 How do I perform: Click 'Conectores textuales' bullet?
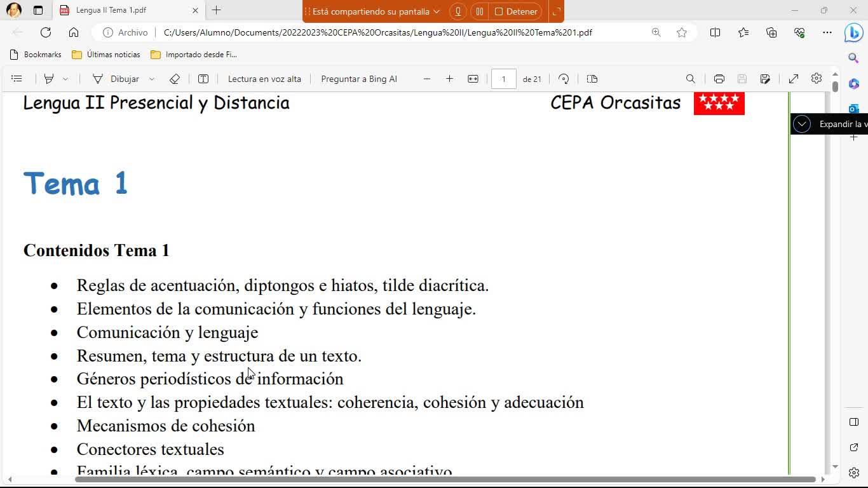pos(151,449)
